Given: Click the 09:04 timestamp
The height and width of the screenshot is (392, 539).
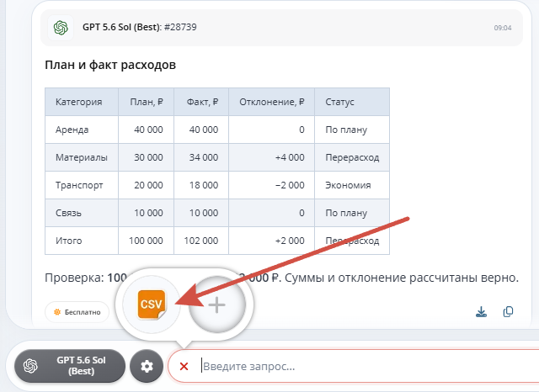Looking at the screenshot, I should tap(503, 28).
